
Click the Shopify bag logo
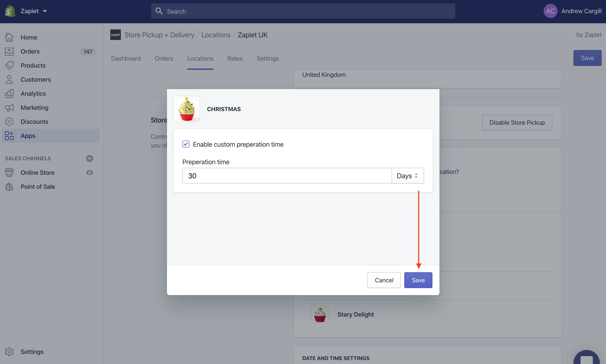pyautogui.click(x=10, y=11)
